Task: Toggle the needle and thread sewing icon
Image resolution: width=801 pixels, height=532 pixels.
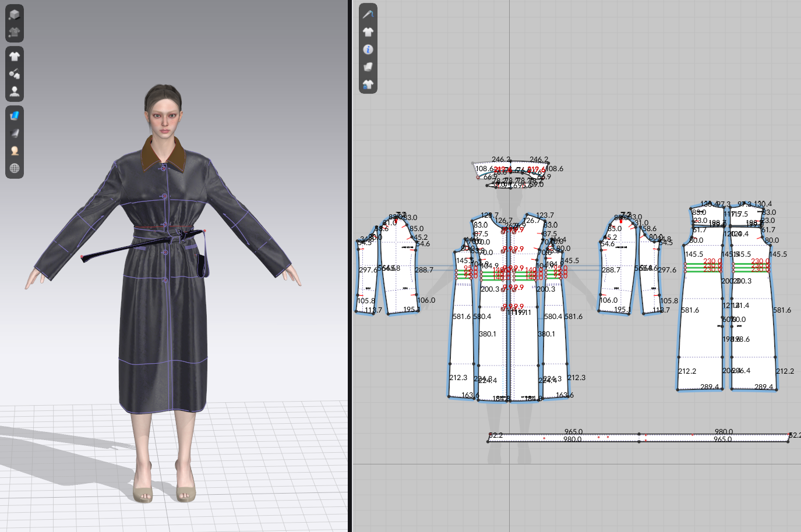Action: click(x=368, y=14)
